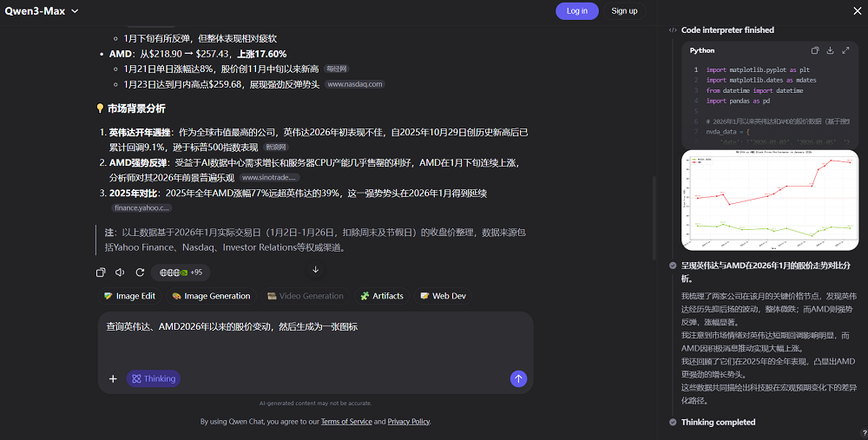Viewport: 868px width, 440px height.
Task: Click the Code interpreter finished header
Action: pyautogui.click(x=727, y=30)
